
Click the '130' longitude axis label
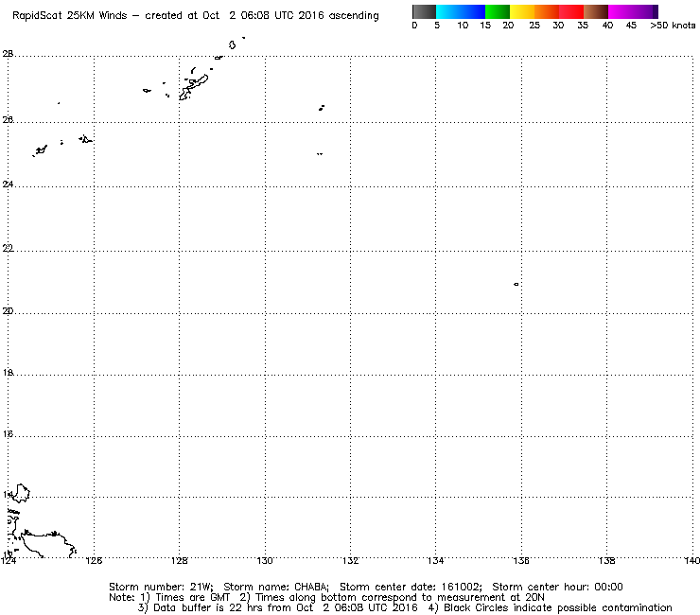point(265,560)
